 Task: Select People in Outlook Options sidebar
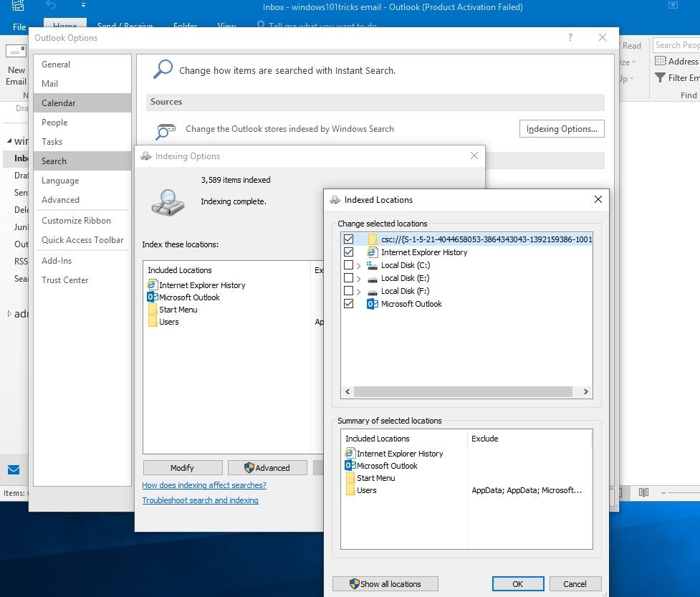(x=82, y=123)
